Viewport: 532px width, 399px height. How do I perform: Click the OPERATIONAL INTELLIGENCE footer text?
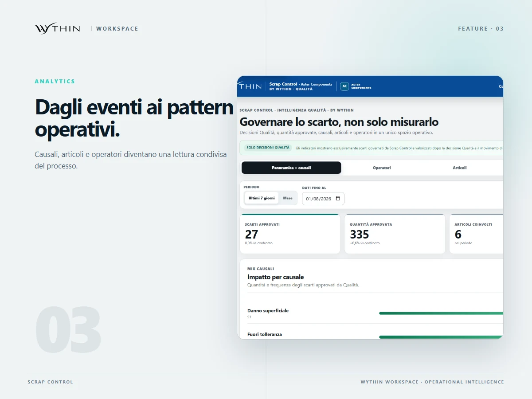click(464, 382)
